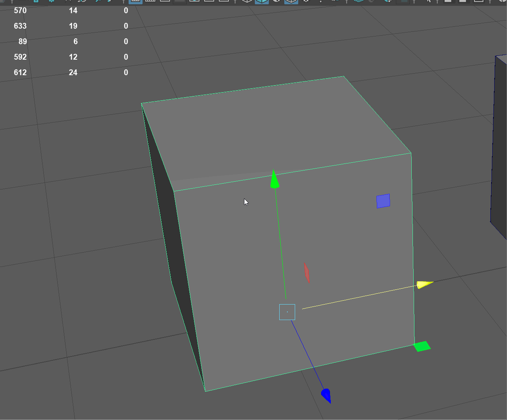This screenshot has width=507, height=420.
Task: Toggle smooth shade all in panel toolbar
Action: click(x=261, y=1)
